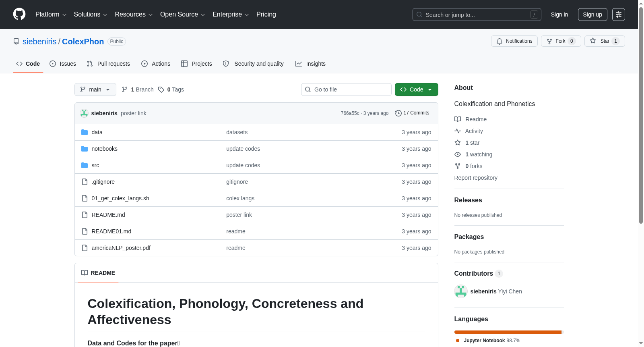This screenshot has height=347, width=644.
Task: Click the Go to file search field
Action: coord(346,89)
